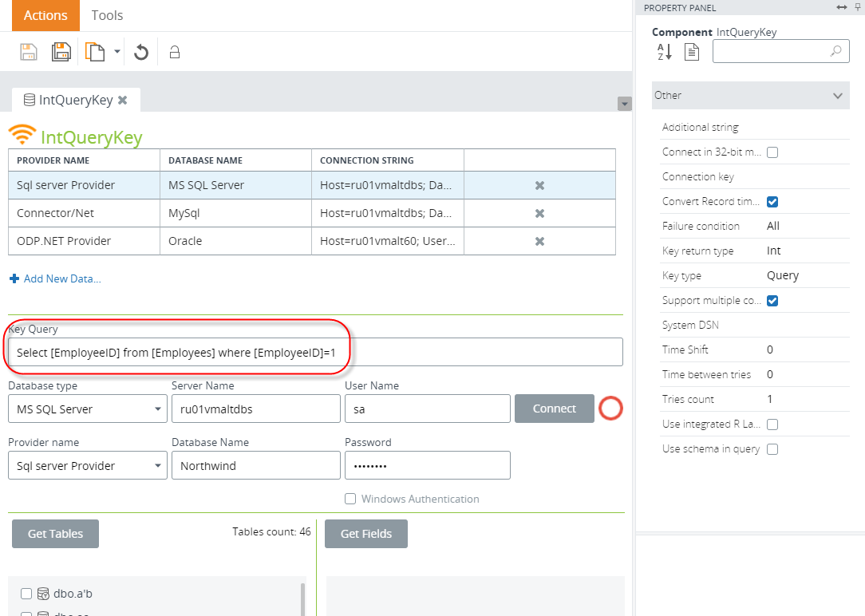Image resolution: width=865 pixels, height=616 pixels.
Task: Uncheck the Convert Record time checkbox
Action: pyautogui.click(x=772, y=202)
